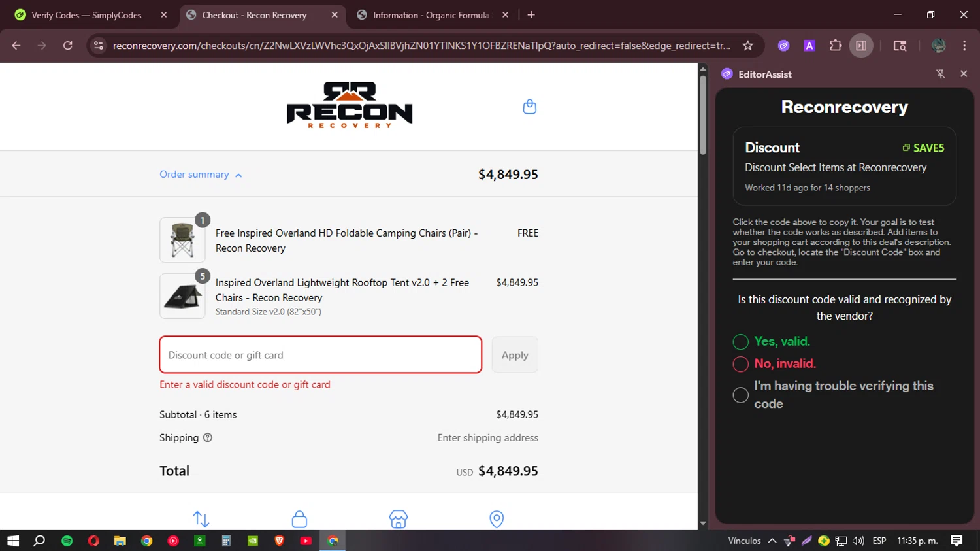Click the 'Discount Select Items at Reconrecovery' text
Screen dimensions: 980x551
(836, 167)
